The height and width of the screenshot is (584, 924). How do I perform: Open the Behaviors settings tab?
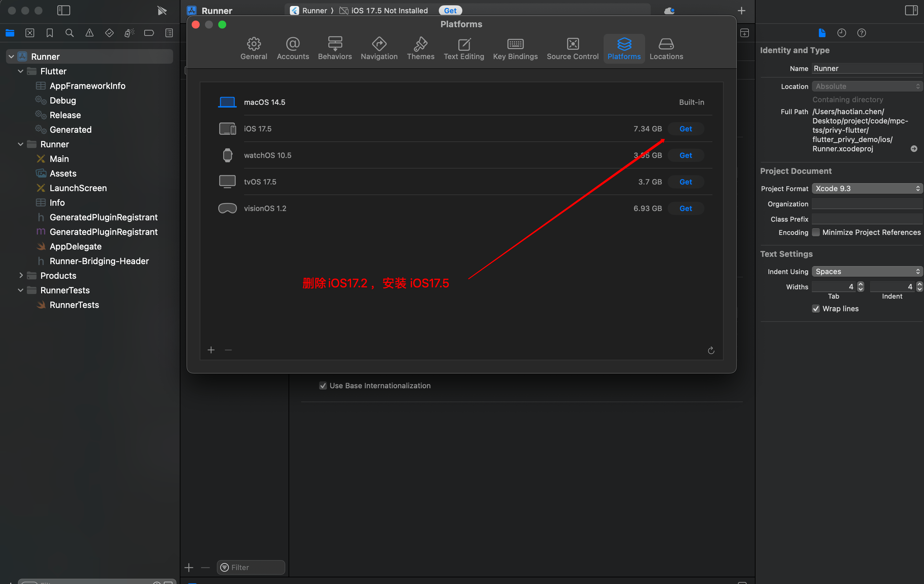click(x=335, y=49)
